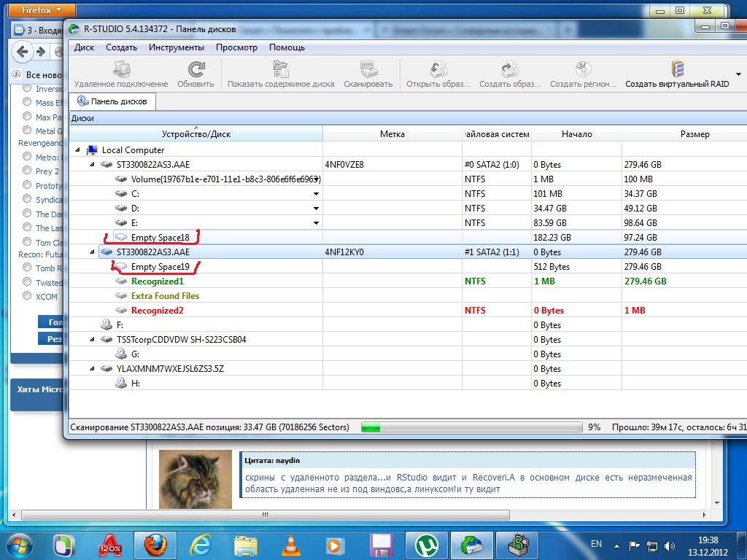Open the toolbar overflow dropdown arrow

(738, 74)
